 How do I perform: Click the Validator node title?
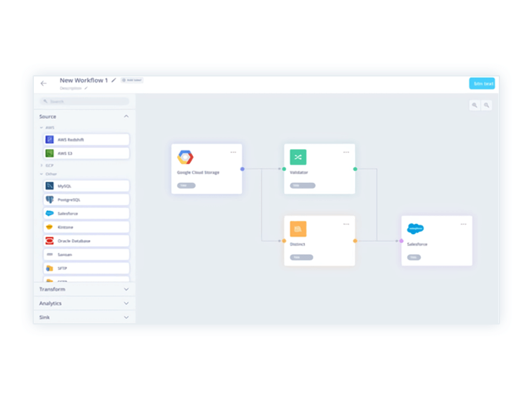coord(299,173)
